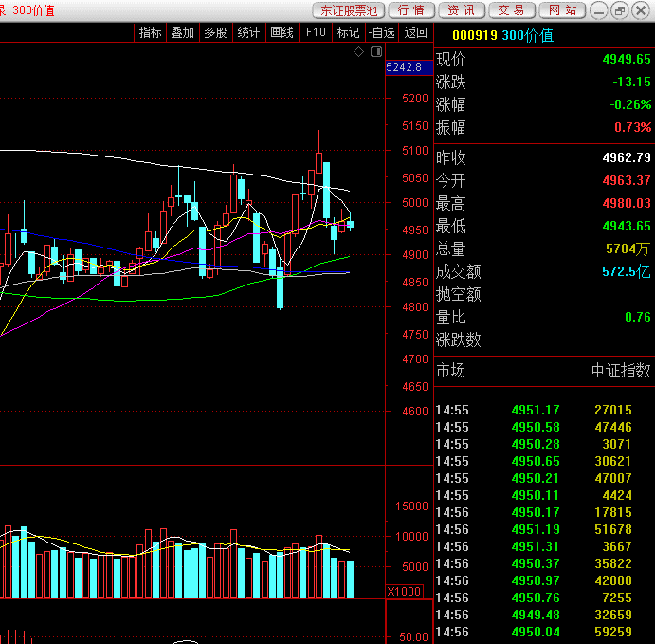Click the diamond icon above chart
The height and width of the screenshot is (644, 655).
tap(358, 52)
